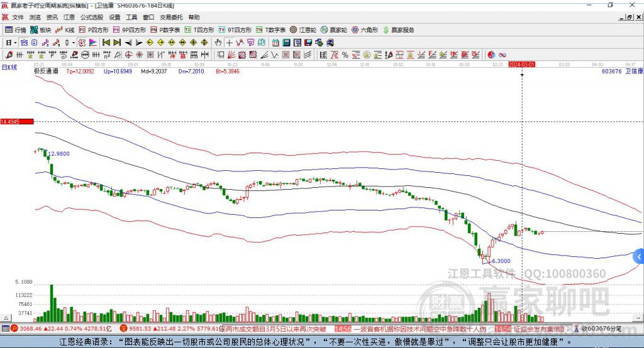Open 赢家服务 with the dollar icon
The image size is (644, 348).
point(398,30)
